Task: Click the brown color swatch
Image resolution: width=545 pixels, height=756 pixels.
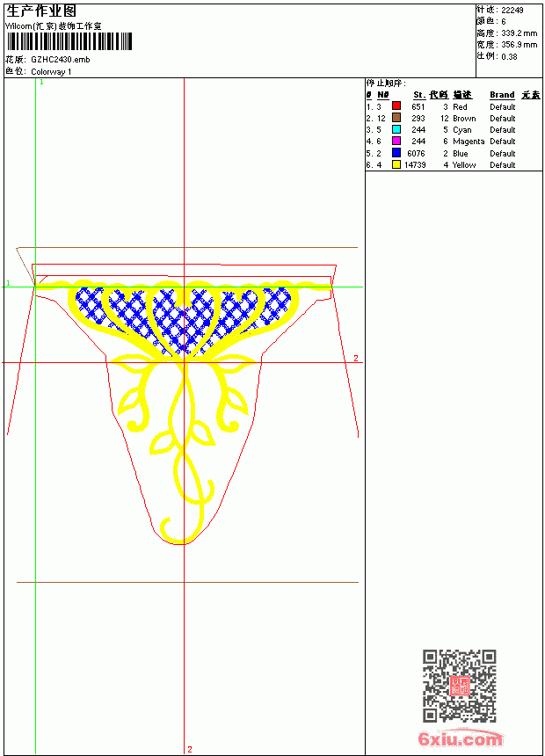Action: click(x=396, y=118)
